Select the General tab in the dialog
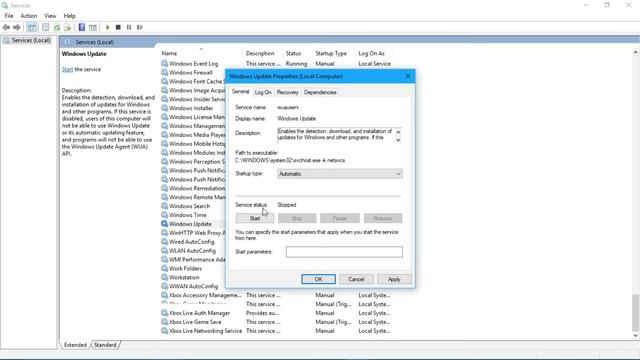This screenshot has height=360, width=640. click(x=240, y=92)
